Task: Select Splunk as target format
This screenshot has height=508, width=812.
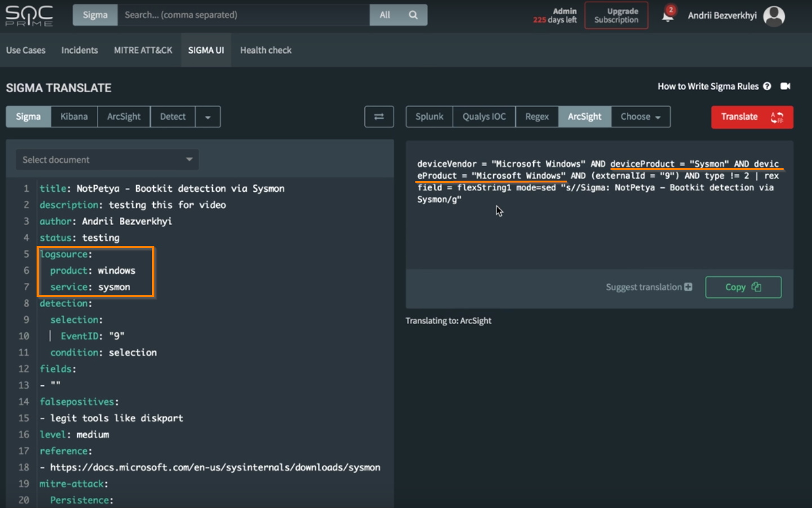Action: click(429, 116)
